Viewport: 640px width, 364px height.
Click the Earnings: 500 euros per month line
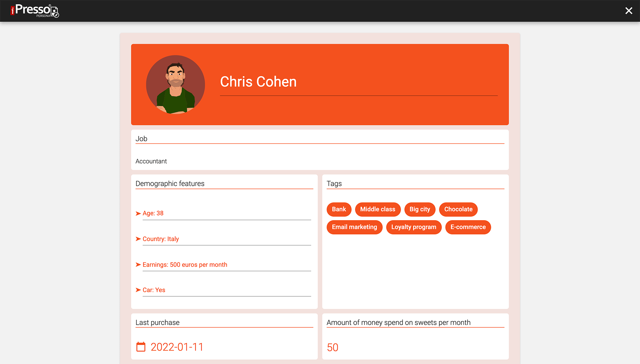coord(185,265)
